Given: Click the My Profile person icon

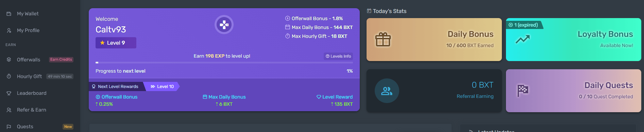Looking at the screenshot, I should pos(9,30).
